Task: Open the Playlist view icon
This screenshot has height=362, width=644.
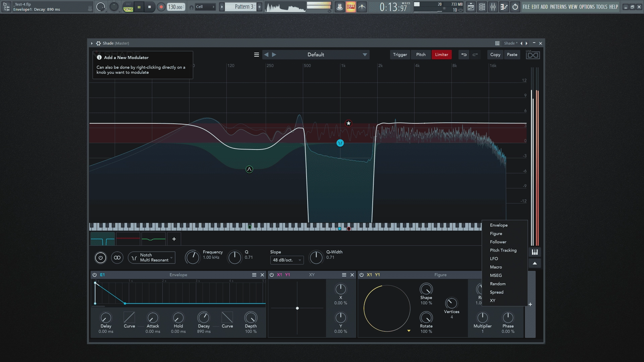Action: click(x=471, y=7)
